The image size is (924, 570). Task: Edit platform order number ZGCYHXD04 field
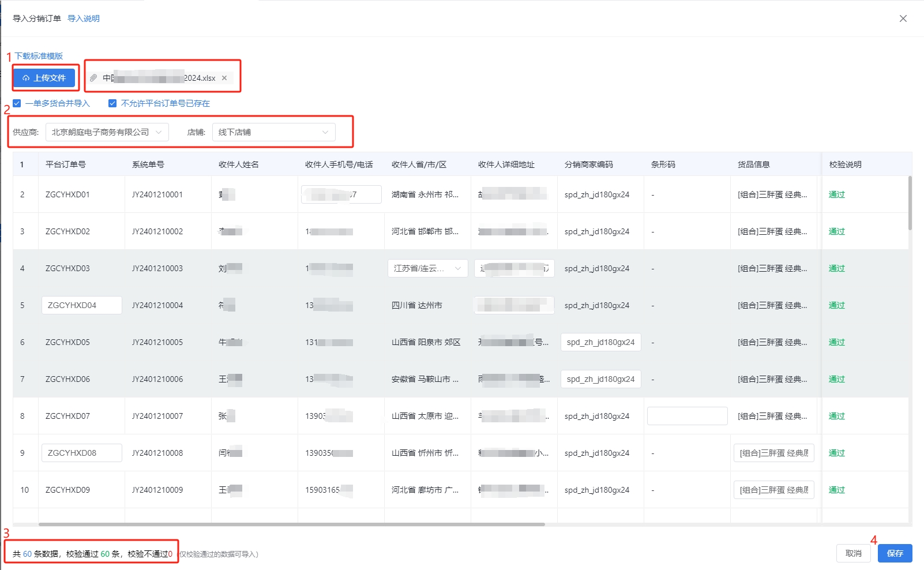click(x=81, y=305)
